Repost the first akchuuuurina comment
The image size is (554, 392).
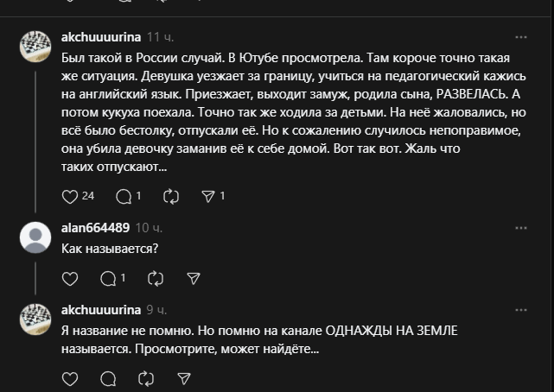click(x=170, y=196)
